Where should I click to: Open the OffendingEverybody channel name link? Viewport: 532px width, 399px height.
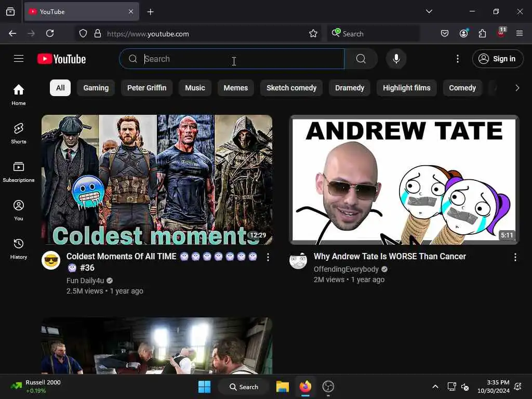click(346, 269)
